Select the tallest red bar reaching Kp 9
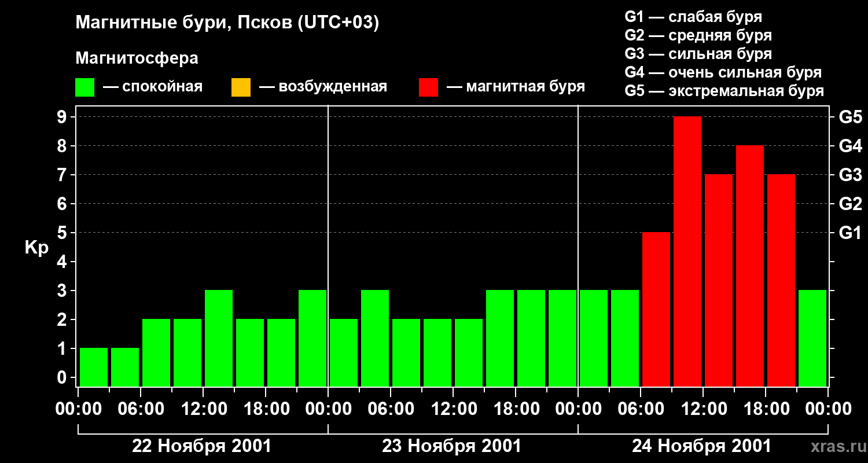This screenshot has width=868, height=463. 687,251
